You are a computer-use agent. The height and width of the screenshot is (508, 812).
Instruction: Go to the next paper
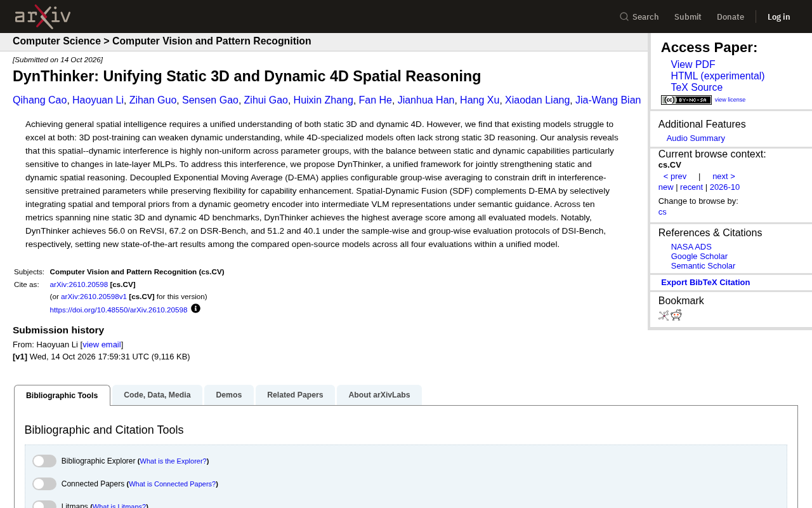(724, 177)
